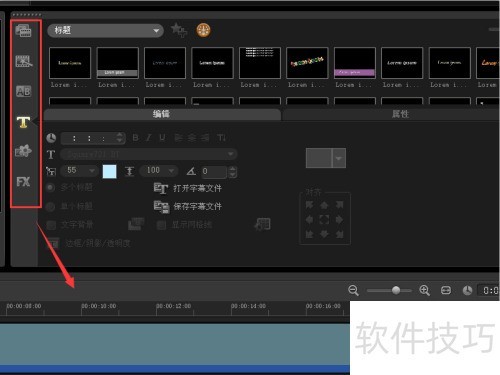Select the yellow T Title library icon
500x375 pixels.
click(x=23, y=122)
